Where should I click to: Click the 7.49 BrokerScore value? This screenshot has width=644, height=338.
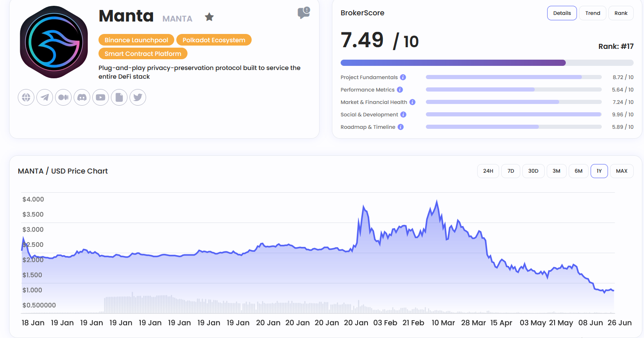tap(362, 40)
